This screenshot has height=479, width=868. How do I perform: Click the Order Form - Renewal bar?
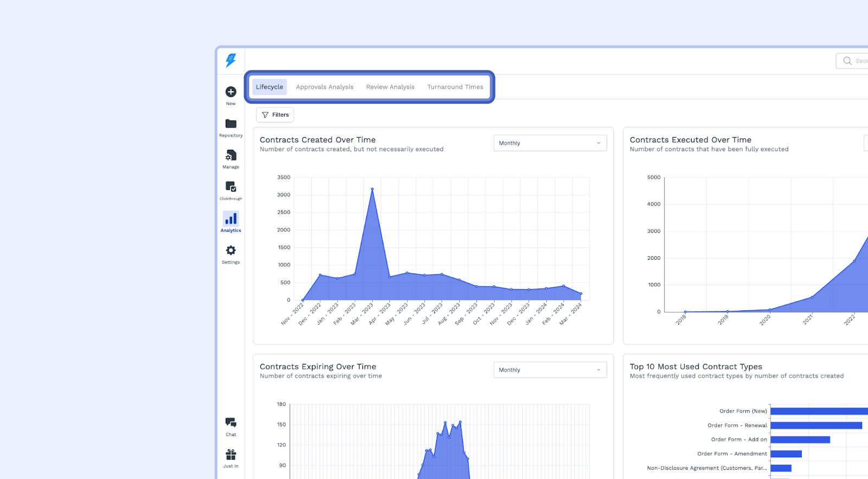coord(816,425)
